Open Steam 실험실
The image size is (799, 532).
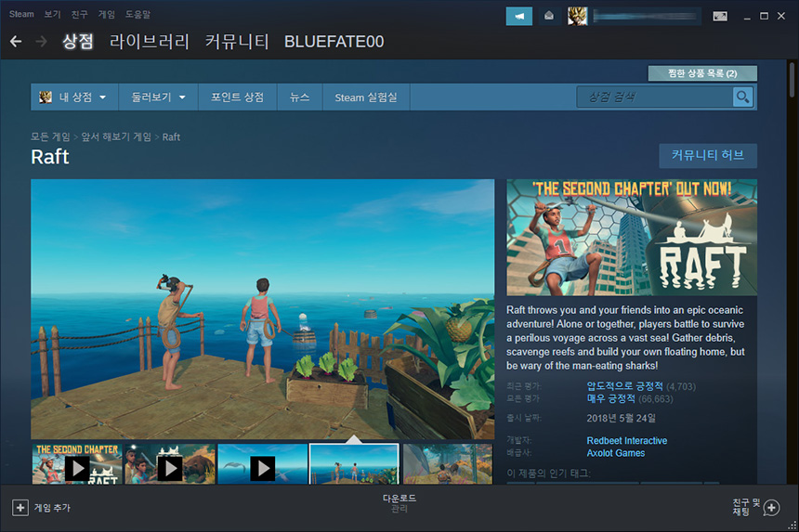(366, 97)
